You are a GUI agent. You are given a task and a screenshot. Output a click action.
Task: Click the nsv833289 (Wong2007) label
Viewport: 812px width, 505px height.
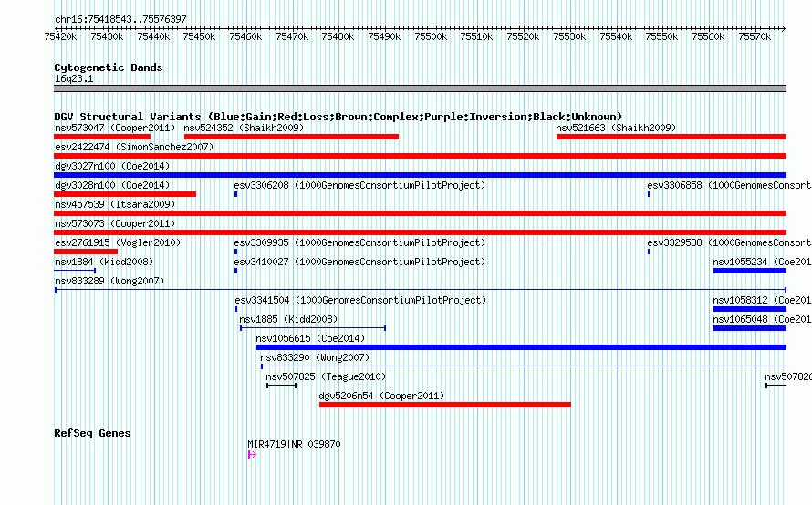(x=109, y=281)
